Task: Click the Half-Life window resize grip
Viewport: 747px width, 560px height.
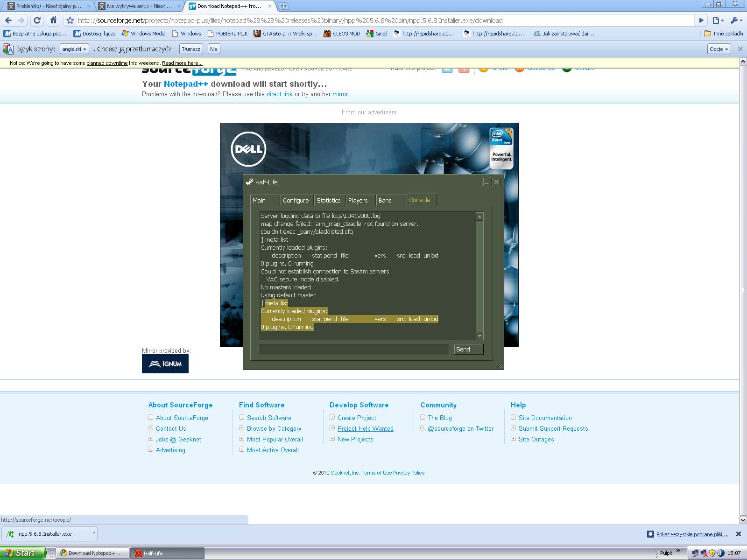Action: point(500,366)
